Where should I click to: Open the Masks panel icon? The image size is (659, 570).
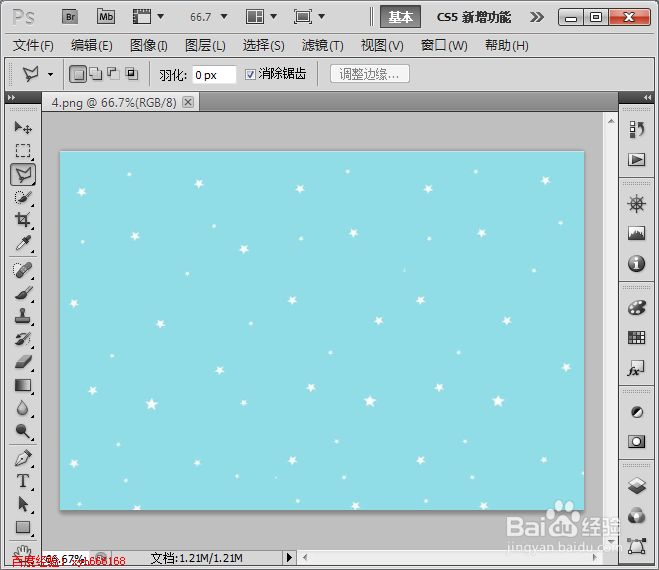coord(636,441)
